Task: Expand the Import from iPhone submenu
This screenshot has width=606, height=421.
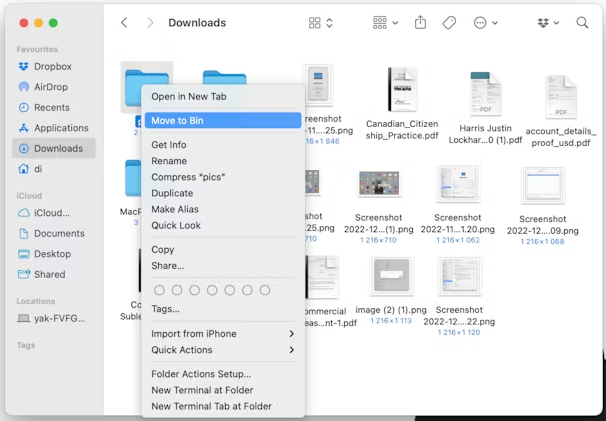Action: point(220,334)
